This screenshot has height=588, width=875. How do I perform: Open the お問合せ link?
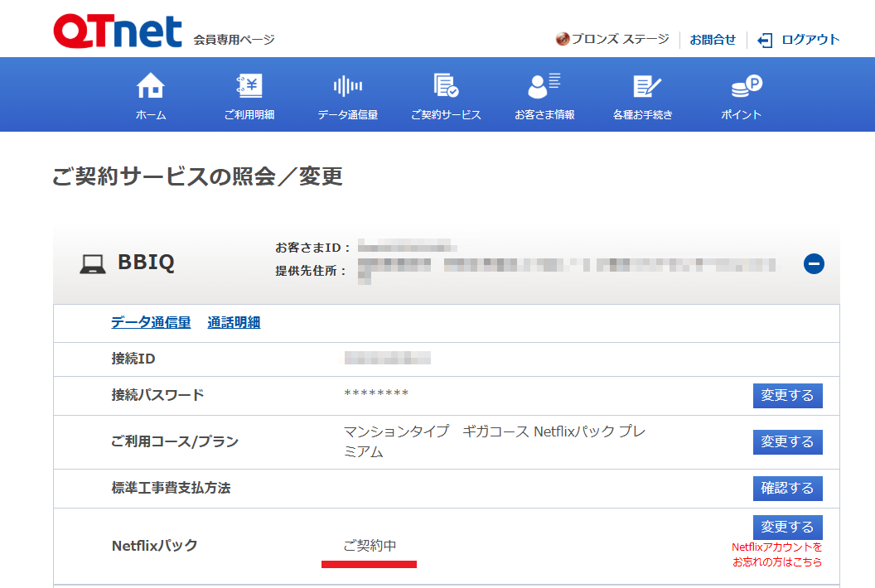click(x=713, y=40)
